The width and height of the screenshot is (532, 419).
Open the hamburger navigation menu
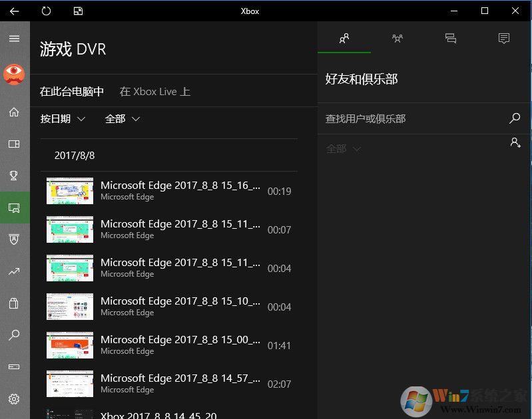tap(14, 39)
